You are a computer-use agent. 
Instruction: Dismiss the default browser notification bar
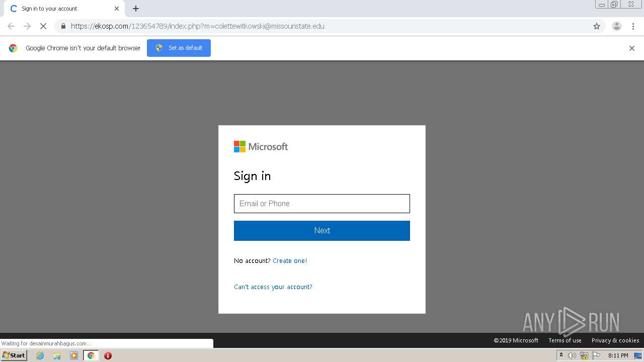click(x=632, y=48)
